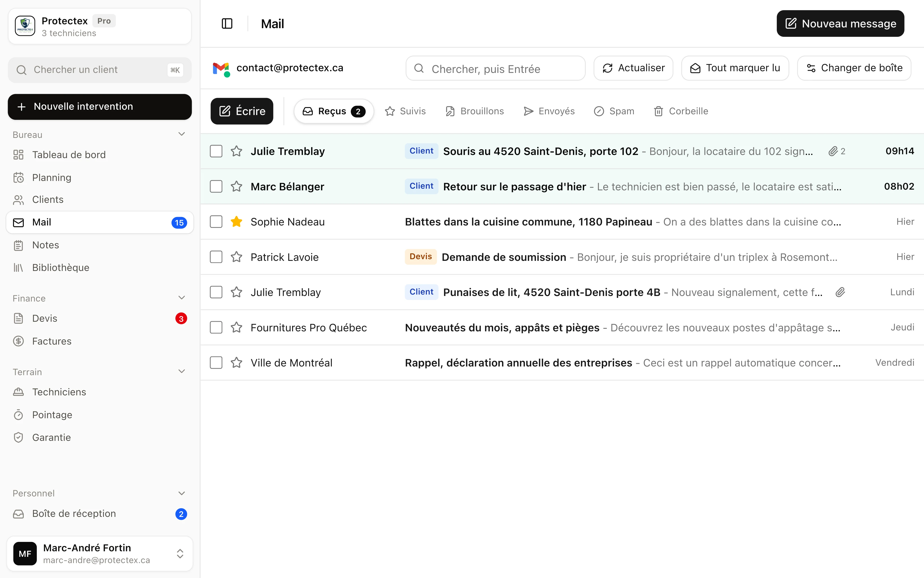This screenshot has width=924, height=578.
Task: Go to the Clients page
Action: point(100,199)
